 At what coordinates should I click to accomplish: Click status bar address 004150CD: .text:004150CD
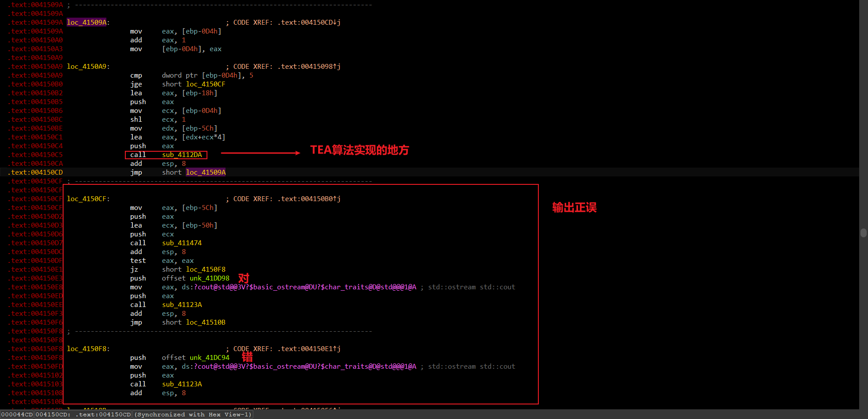[83, 415]
